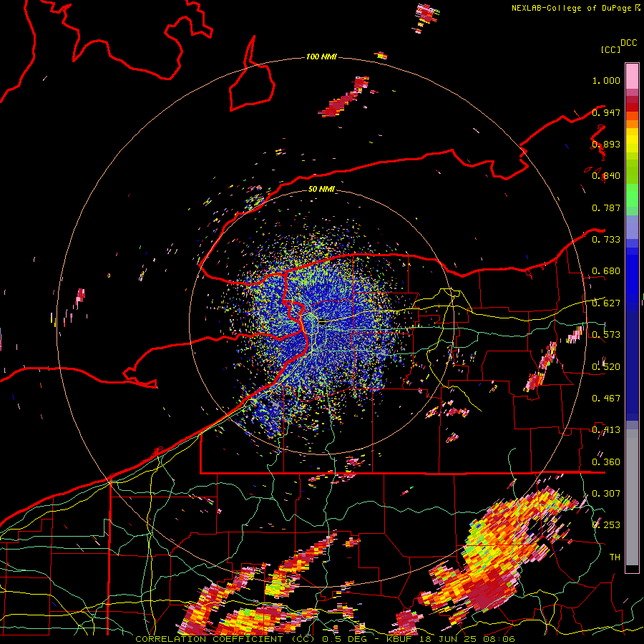Click the 0.413 scale value

tap(606, 430)
